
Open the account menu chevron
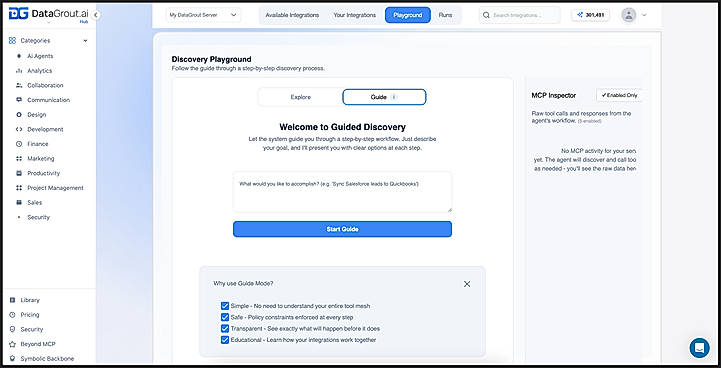click(x=644, y=15)
